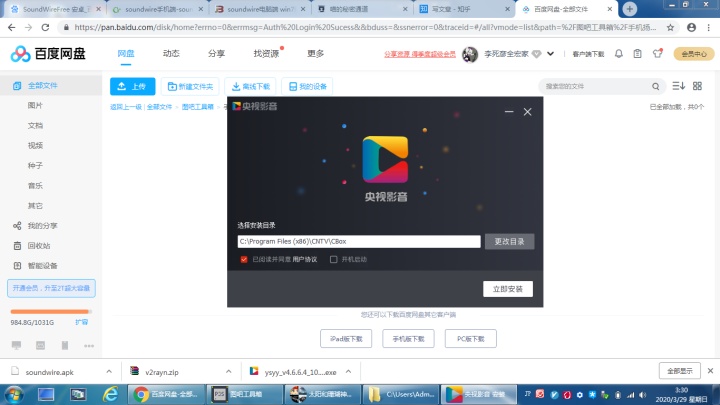This screenshot has height=405, width=720.
Task: Open 会员中心 button
Action: coord(694,54)
